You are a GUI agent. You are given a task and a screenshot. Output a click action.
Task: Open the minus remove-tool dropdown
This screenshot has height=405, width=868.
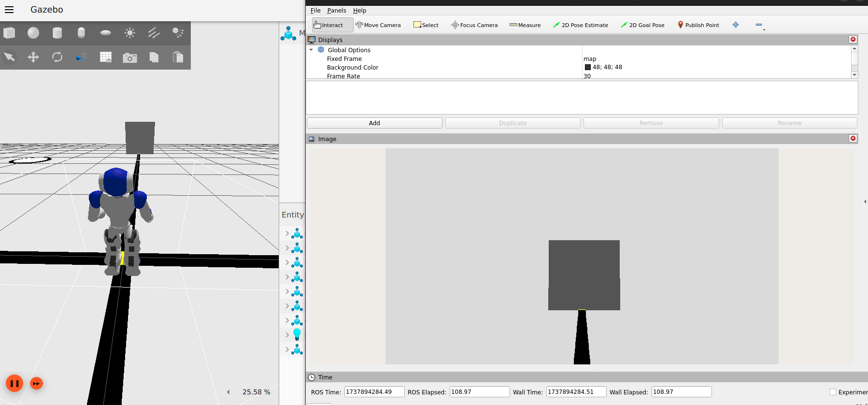click(x=760, y=25)
